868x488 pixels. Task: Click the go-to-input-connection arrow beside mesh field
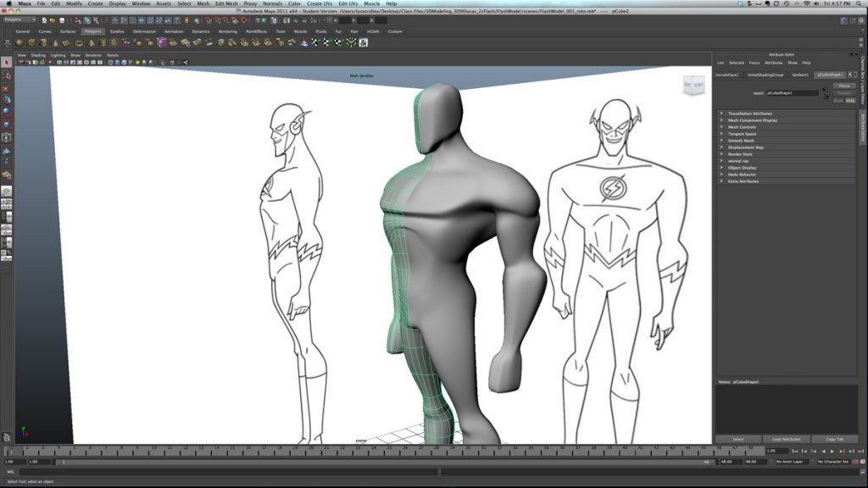click(825, 90)
